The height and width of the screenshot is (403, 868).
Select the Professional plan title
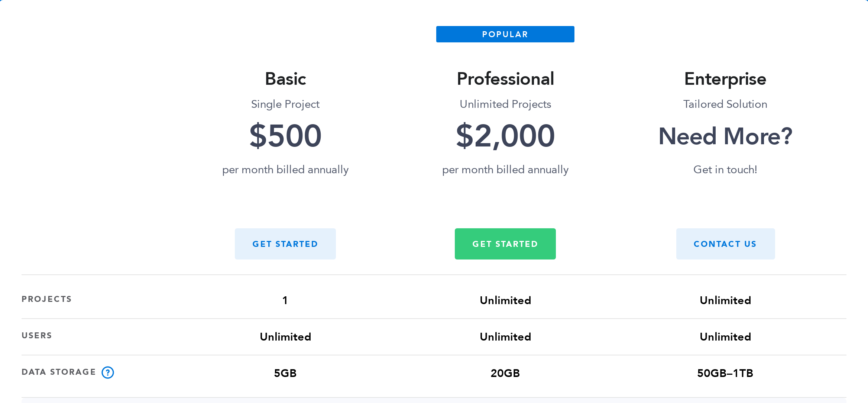(x=505, y=78)
